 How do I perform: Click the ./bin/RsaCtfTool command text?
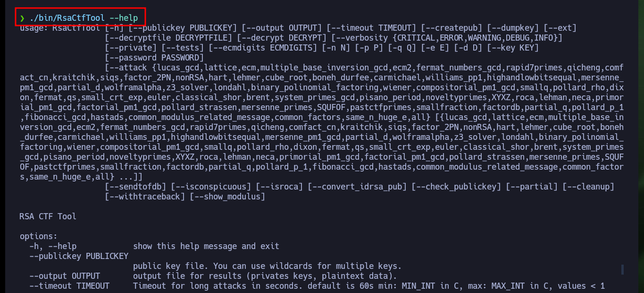(67, 18)
